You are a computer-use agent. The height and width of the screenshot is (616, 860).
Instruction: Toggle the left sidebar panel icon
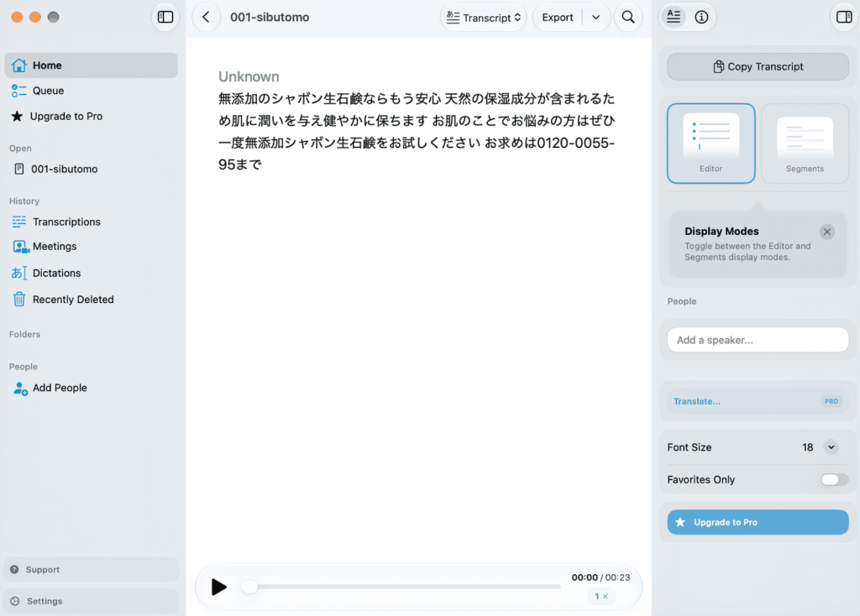[165, 17]
